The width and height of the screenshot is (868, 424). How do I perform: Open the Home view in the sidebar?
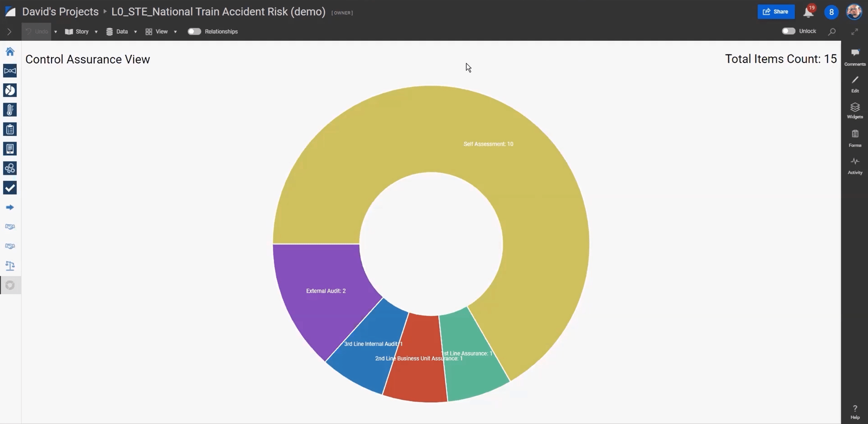click(x=10, y=51)
